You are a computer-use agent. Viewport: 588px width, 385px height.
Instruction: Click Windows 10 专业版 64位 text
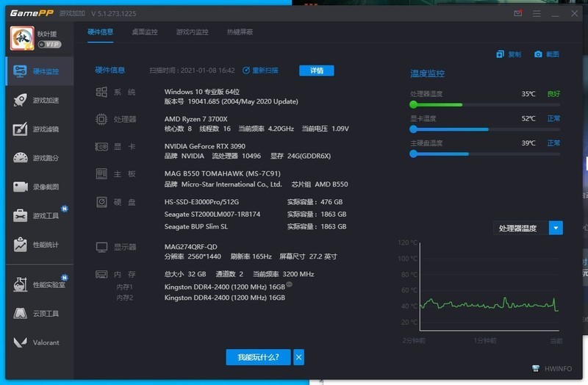pos(201,91)
